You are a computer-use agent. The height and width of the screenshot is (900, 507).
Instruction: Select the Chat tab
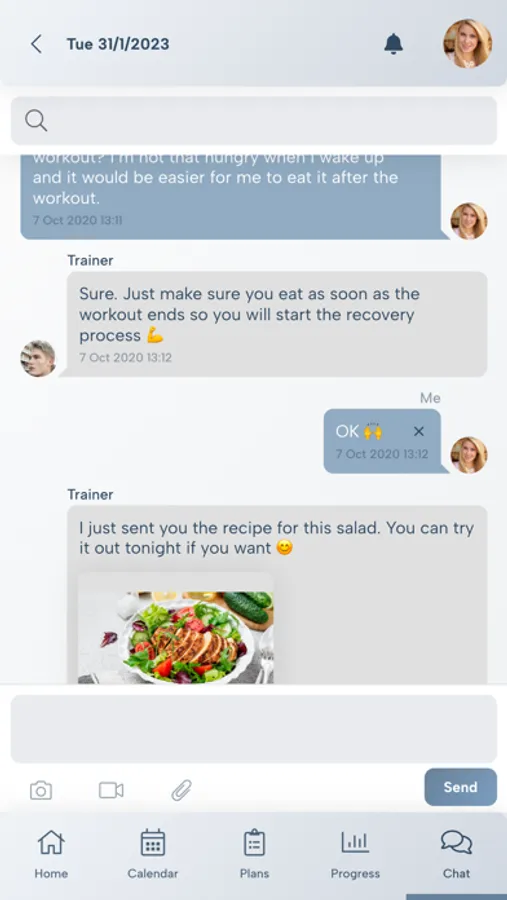456,854
